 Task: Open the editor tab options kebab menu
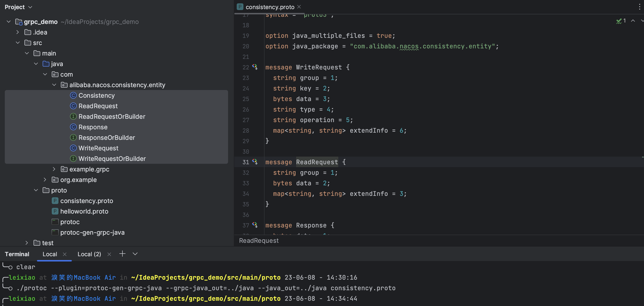coord(639,7)
